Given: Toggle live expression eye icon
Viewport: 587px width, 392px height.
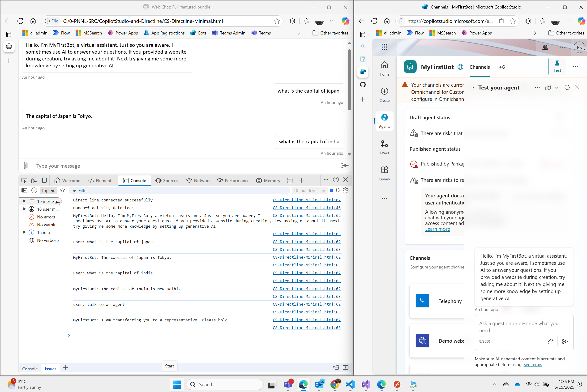Looking at the screenshot, I should click(63, 191).
